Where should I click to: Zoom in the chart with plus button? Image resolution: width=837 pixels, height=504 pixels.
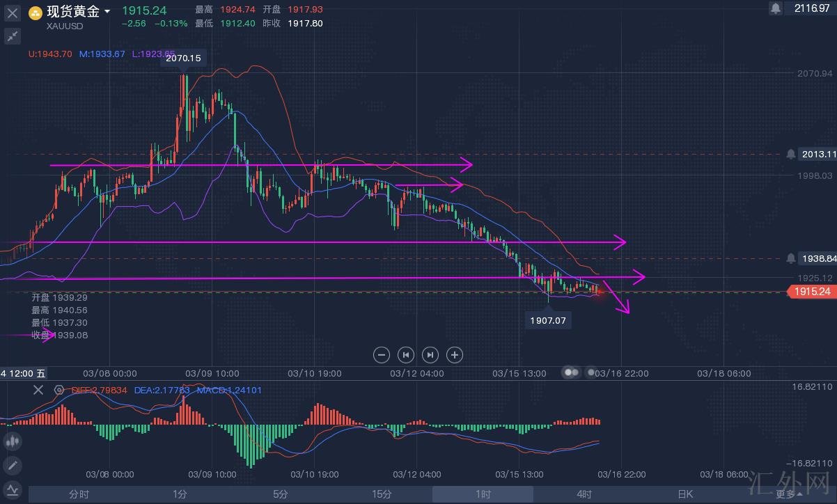(454, 354)
